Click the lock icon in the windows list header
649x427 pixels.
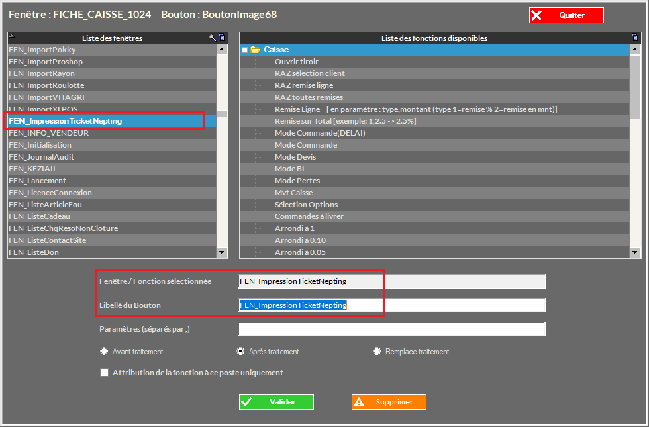[220, 37]
